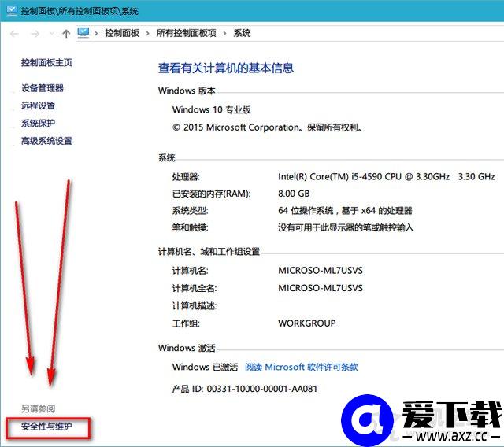The image size is (504, 447).
Task: Click the 工作组 label
Action: click(186, 323)
